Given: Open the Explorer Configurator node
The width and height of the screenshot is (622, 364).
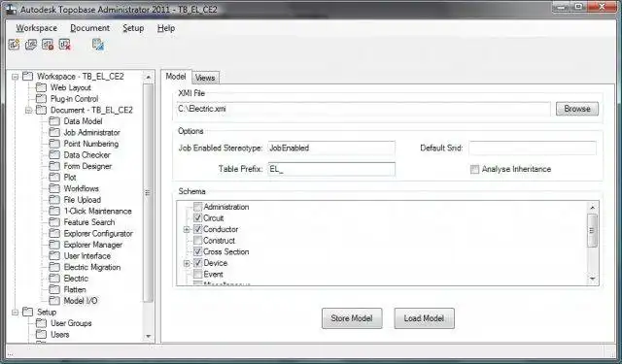Looking at the screenshot, I should [98, 234].
